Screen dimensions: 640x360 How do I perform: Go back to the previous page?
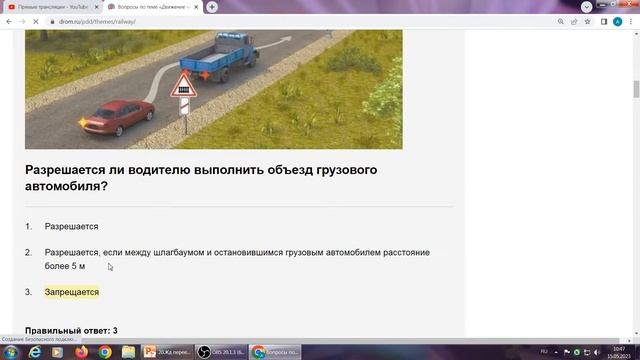pos(9,22)
